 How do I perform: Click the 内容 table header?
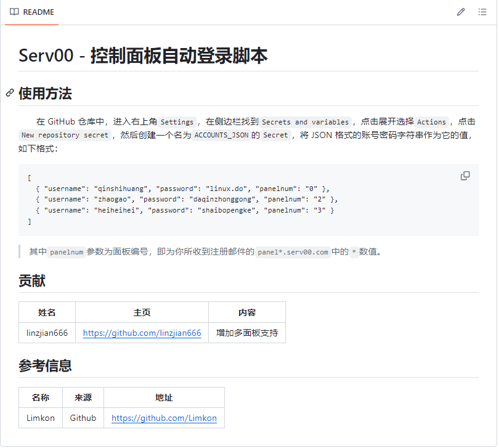(x=248, y=313)
